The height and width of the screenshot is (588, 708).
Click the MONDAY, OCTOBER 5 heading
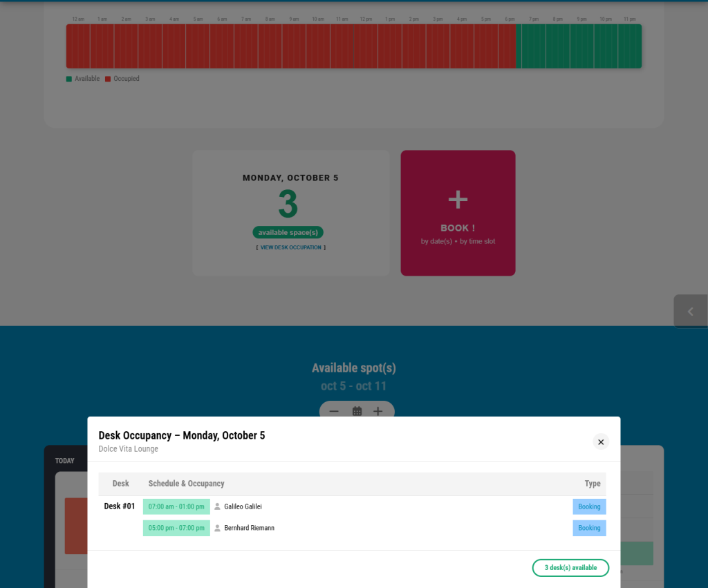(x=290, y=178)
